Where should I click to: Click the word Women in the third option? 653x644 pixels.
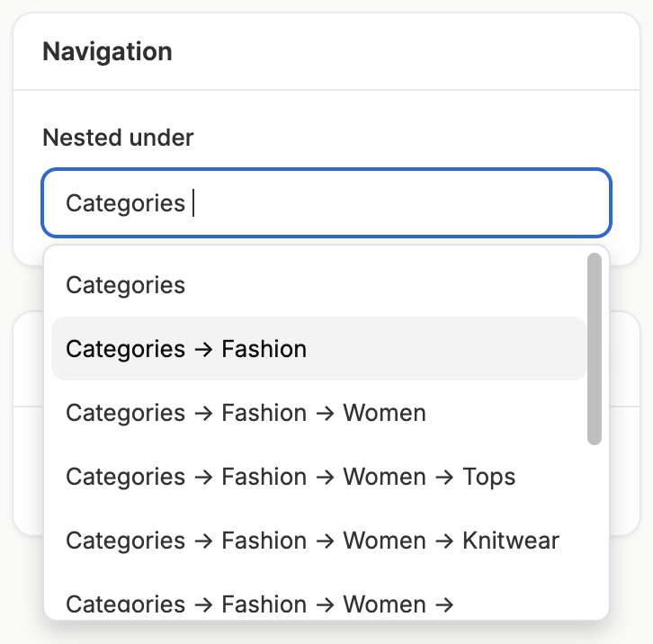click(x=384, y=413)
